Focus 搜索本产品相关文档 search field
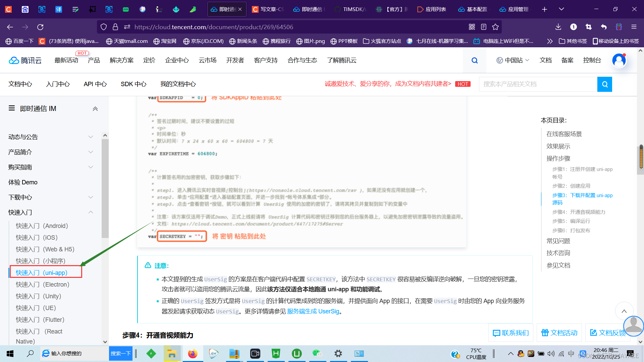644x362 pixels. [x=538, y=84]
